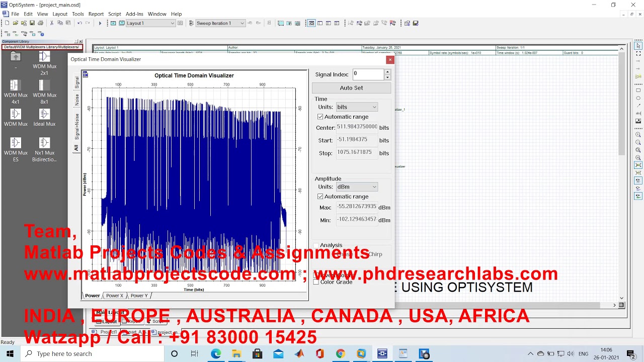The height and width of the screenshot is (362, 644).
Task: Select the insert image tool
Action: coord(638,121)
